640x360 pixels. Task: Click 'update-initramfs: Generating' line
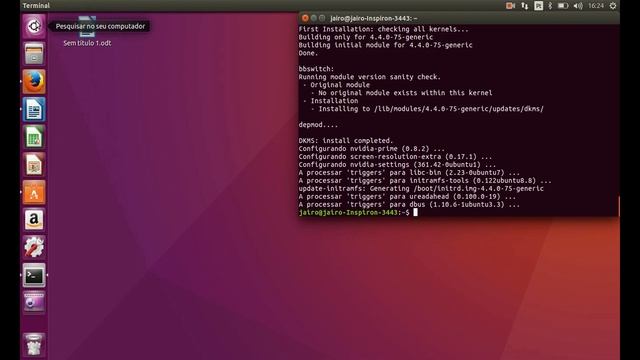[421, 189]
